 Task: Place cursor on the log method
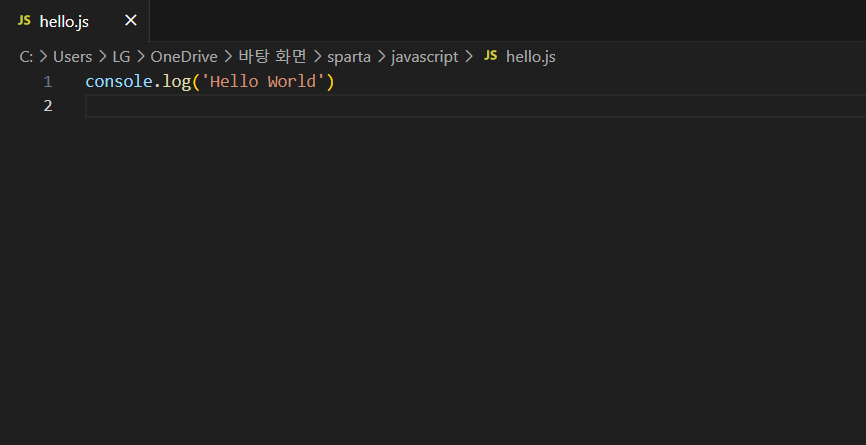pyautogui.click(x=176, y=82)
